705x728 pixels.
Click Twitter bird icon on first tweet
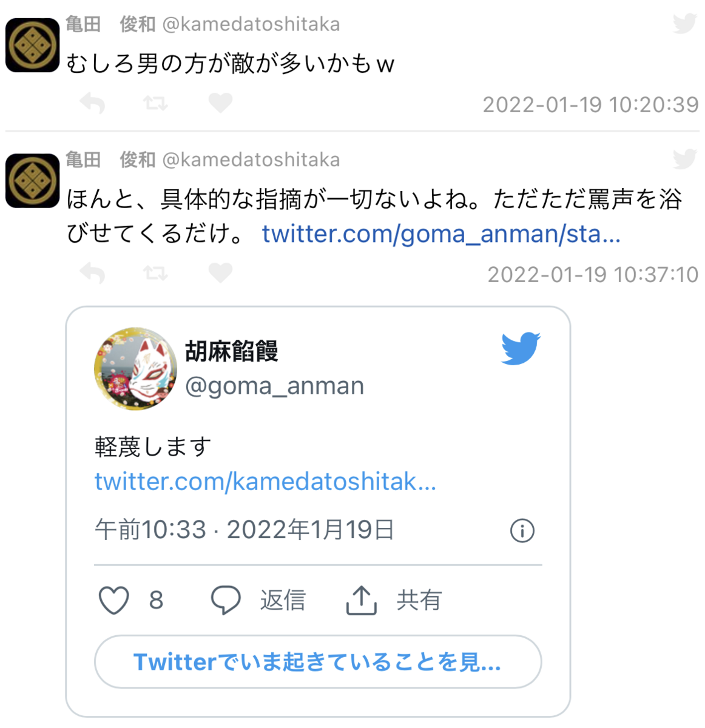[685, 24]
